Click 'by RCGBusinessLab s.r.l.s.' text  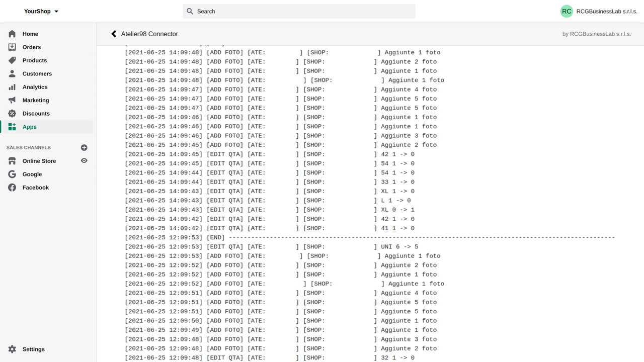(x=597, y=34)
